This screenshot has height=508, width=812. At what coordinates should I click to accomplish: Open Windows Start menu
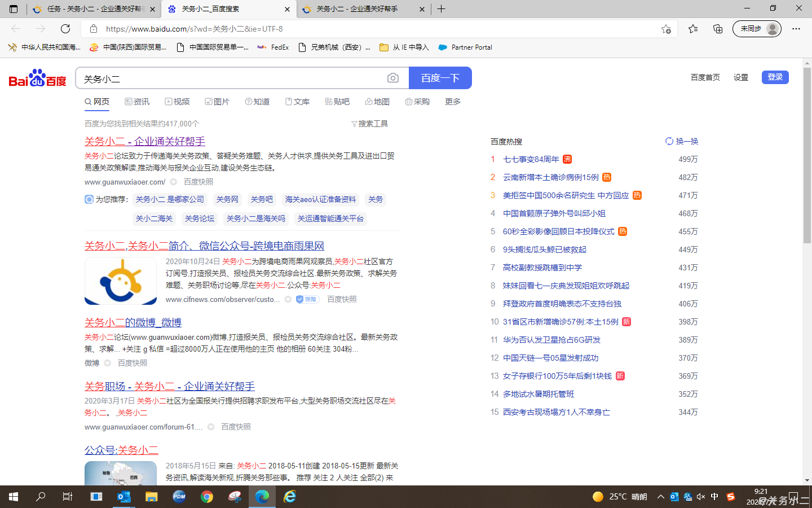click(x=14, y=497)
